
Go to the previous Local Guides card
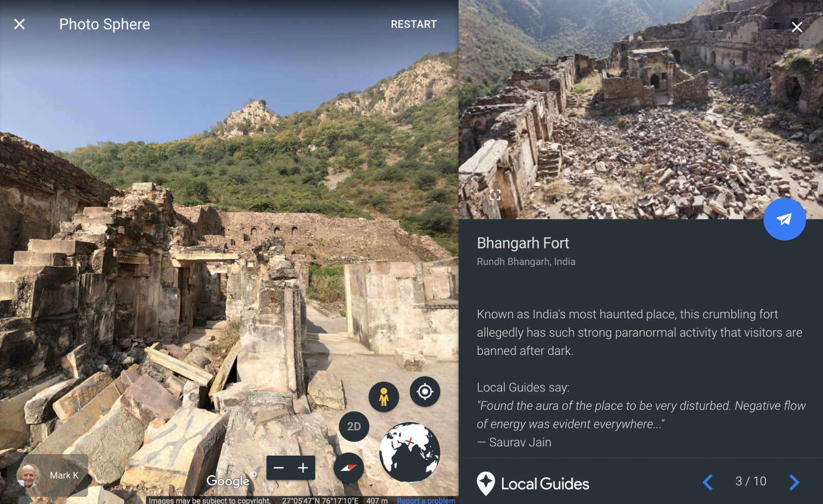coord(708,482)
